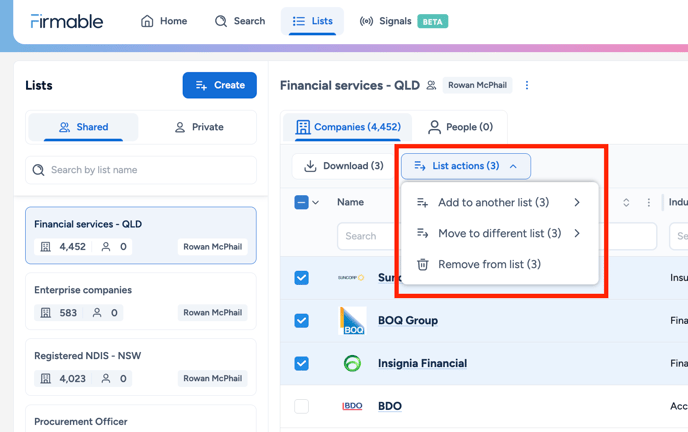
Task: Check the BDO row checkbox
Action: tap(301, 406)
